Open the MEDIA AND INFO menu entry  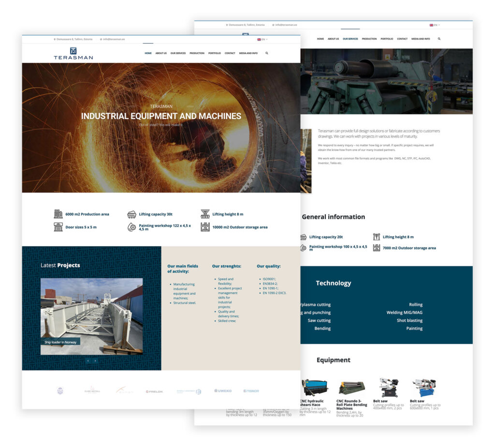coord(247,53)
